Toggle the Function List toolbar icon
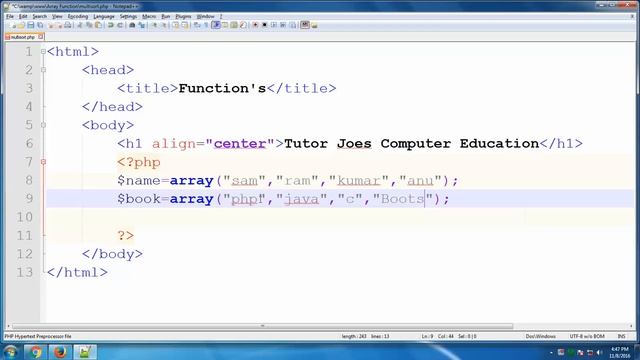This screenshot has height=360, width=640. coord(243,25)
